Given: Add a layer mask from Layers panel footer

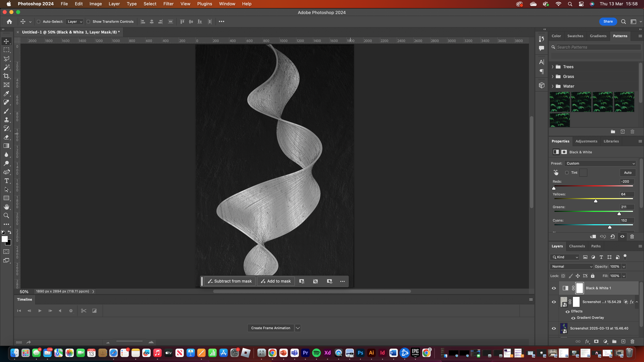Looking at the screenshot, I should [x=596, y=341].
